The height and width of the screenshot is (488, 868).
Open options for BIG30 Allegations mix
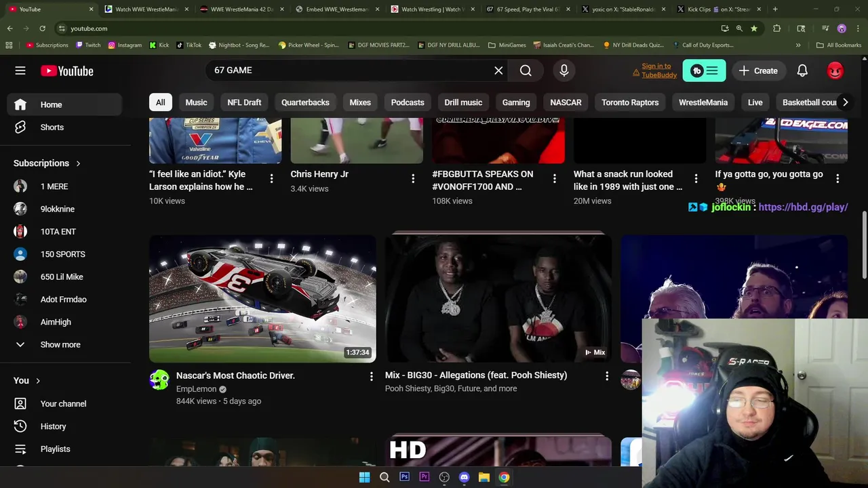tap(607, 376)
